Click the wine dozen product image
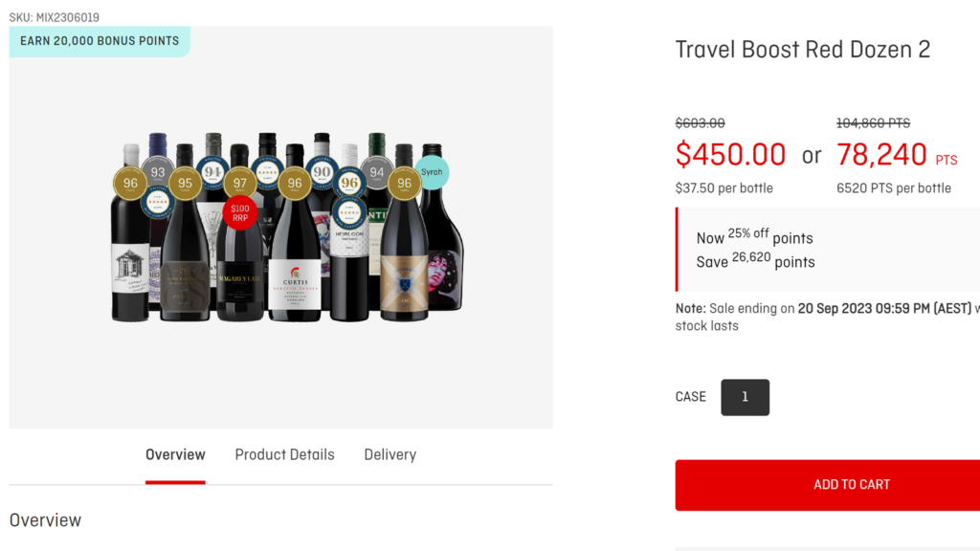Viewport: 980px width, 551px height. 280,230
